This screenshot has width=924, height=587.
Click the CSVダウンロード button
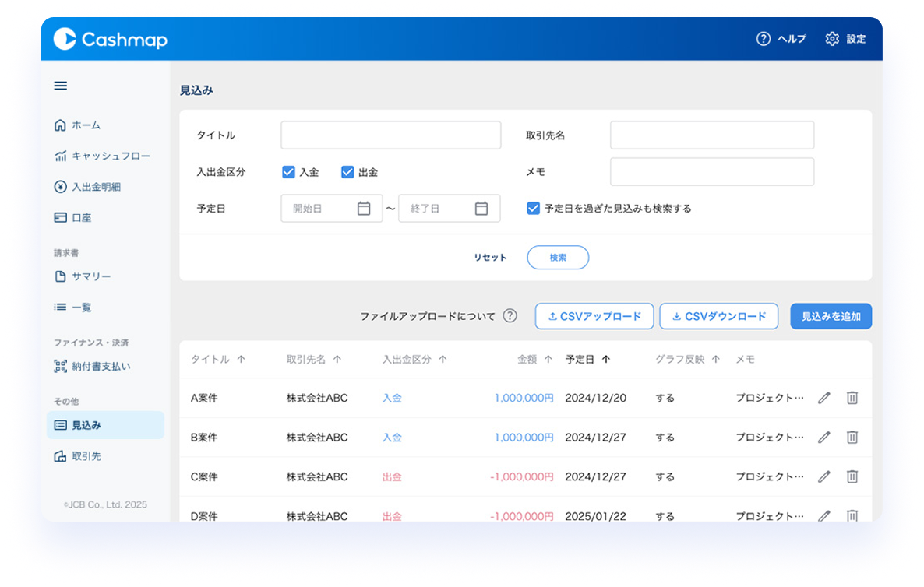[719, 316]
